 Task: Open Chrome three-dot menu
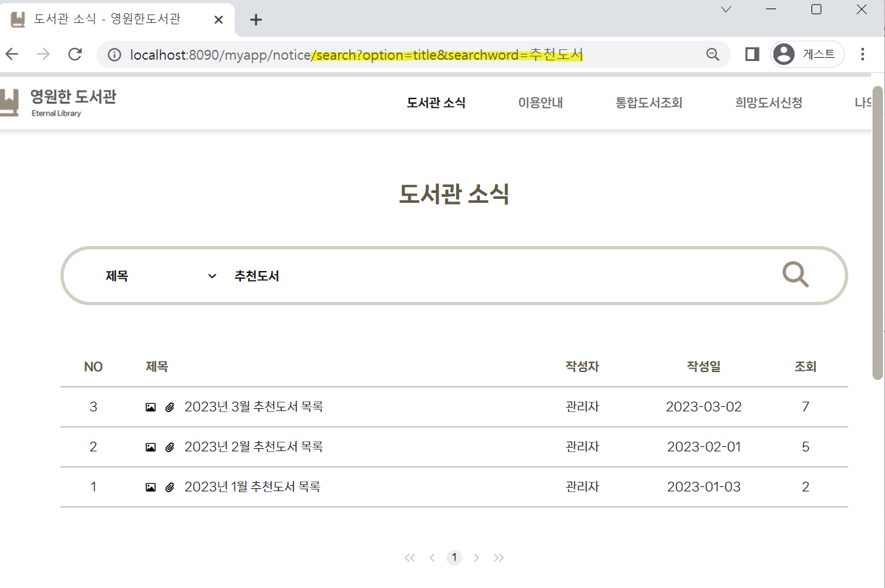(863, 54)
